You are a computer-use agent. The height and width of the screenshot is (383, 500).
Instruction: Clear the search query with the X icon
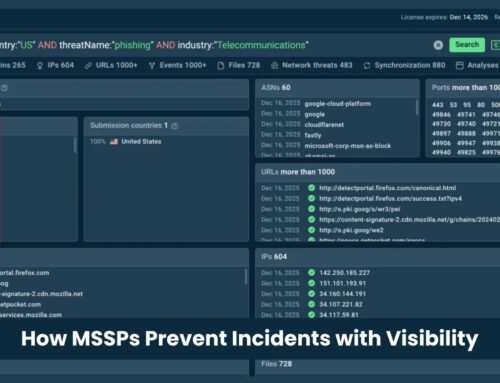click(438, 45)
